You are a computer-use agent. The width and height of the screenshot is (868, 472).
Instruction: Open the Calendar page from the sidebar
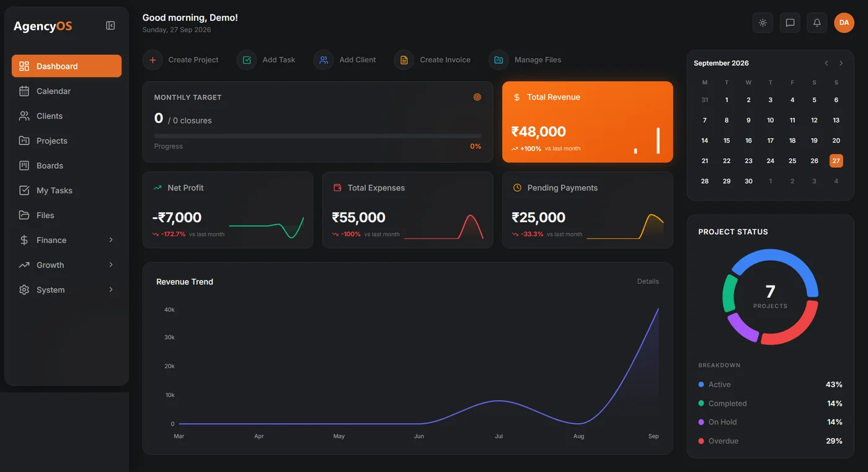(66, 91)
